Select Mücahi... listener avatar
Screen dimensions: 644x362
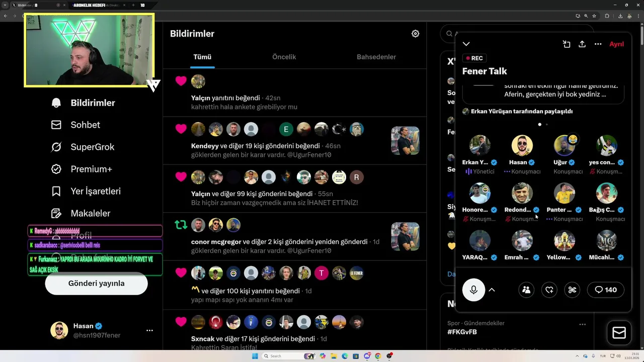click(606, 240)
